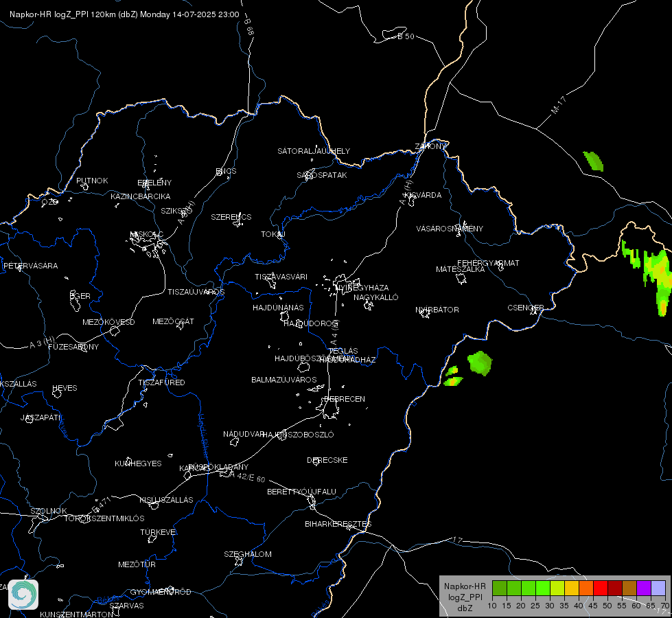Click the FEHERGYARMAT town label

(488, 263)
